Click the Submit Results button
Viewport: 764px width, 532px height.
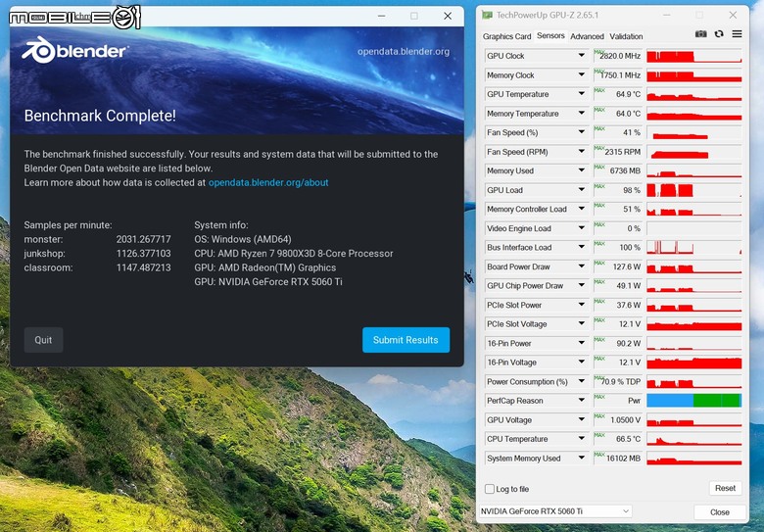pyautogui.click(x=406, y=340)
